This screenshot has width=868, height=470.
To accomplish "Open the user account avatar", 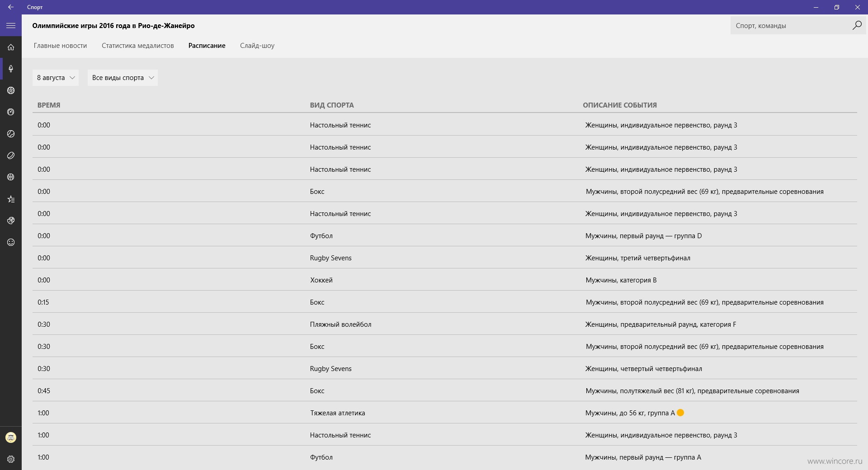I will (11, 437).
